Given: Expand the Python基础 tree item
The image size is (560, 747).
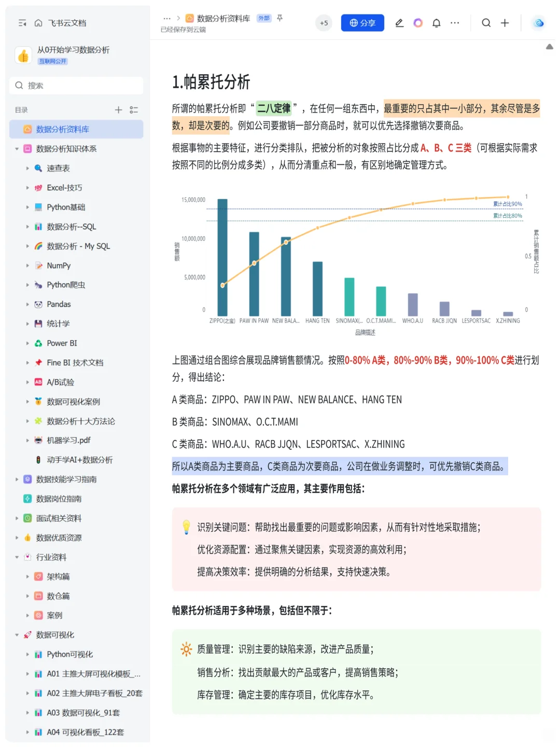Looking at the screenshot, I should [28, 207].
